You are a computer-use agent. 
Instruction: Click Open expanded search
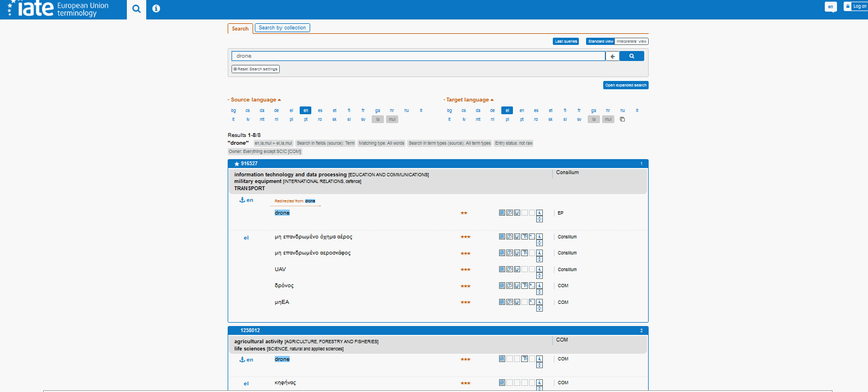[625, 85]
